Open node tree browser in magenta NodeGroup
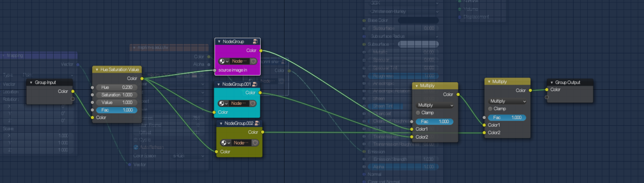Viewport: 644px width, 183px height. [224, 61]
